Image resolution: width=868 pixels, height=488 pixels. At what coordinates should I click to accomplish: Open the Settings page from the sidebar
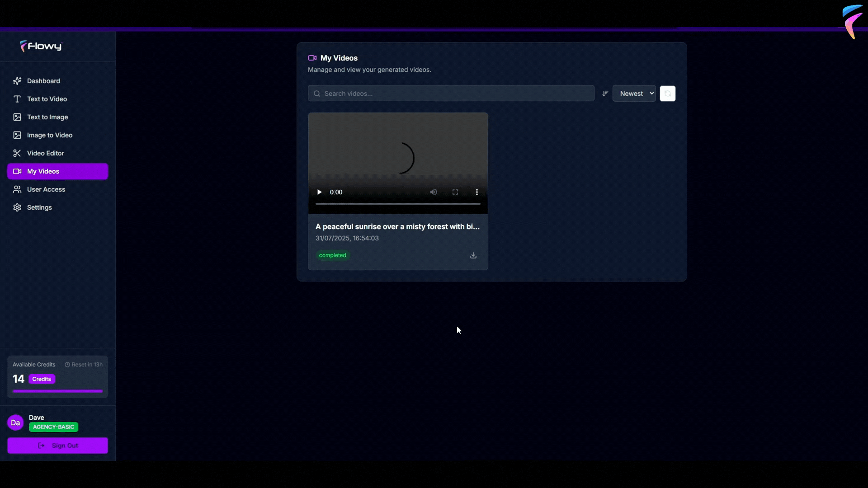point(39,207)
